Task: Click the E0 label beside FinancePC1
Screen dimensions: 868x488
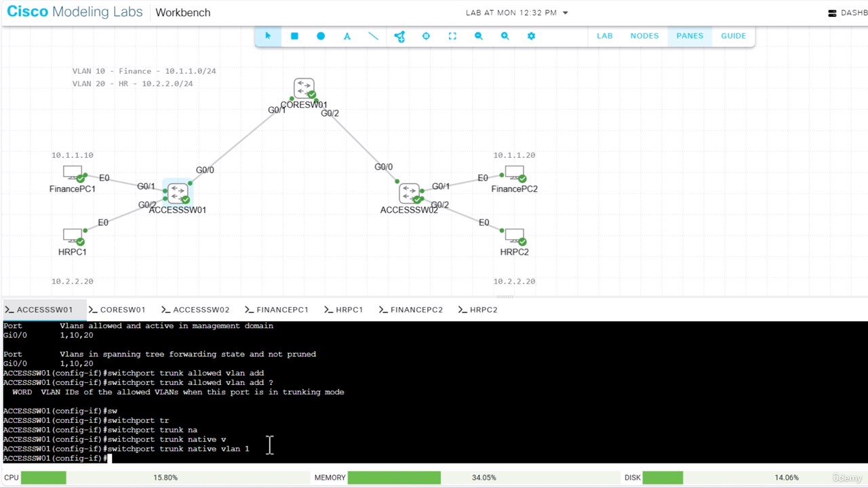Action: tap(104, 178)
